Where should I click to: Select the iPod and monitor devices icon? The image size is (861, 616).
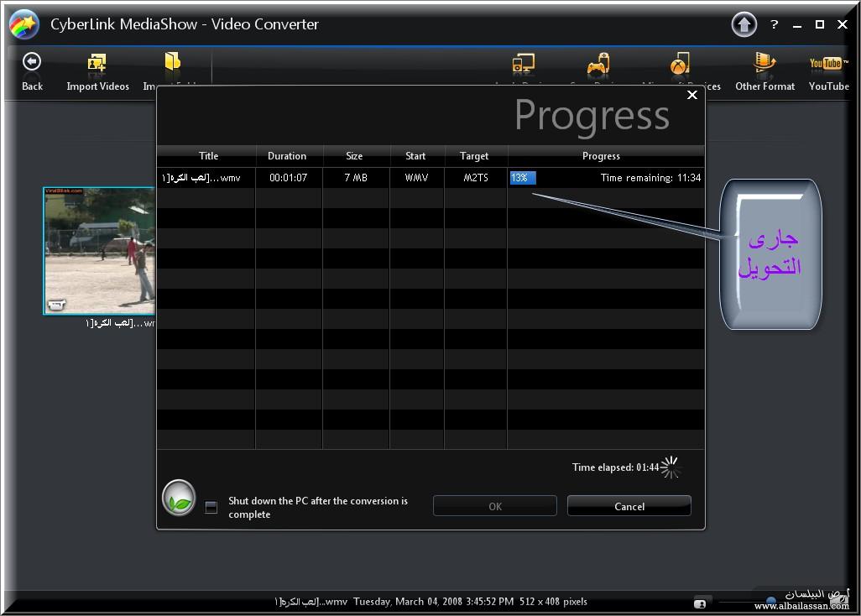click(x=524, y=64)
